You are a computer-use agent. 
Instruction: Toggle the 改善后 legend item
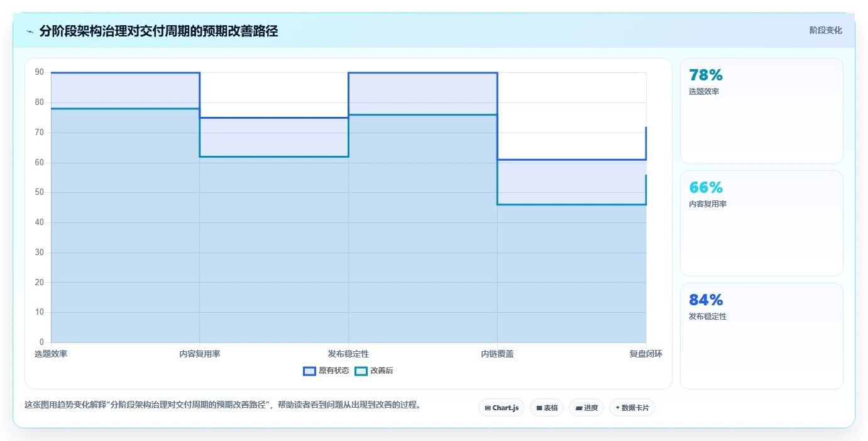374,371
